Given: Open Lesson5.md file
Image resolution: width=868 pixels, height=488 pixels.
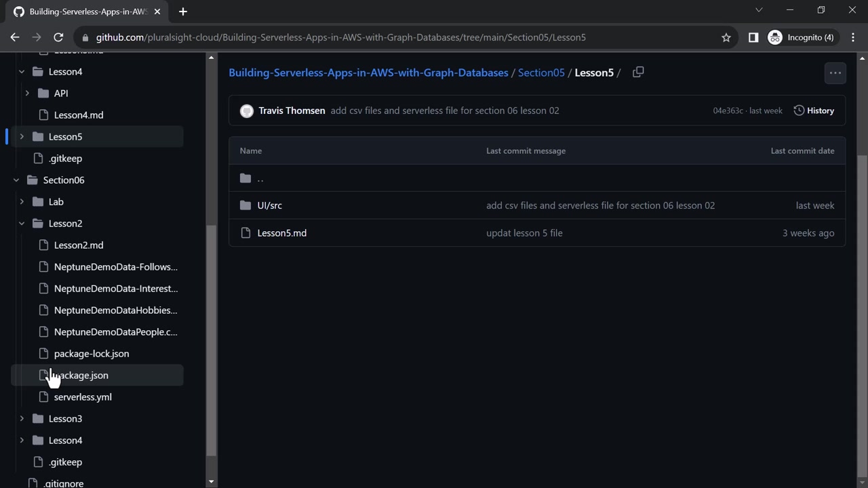Looking at the screenshot, I should (282, 233).
